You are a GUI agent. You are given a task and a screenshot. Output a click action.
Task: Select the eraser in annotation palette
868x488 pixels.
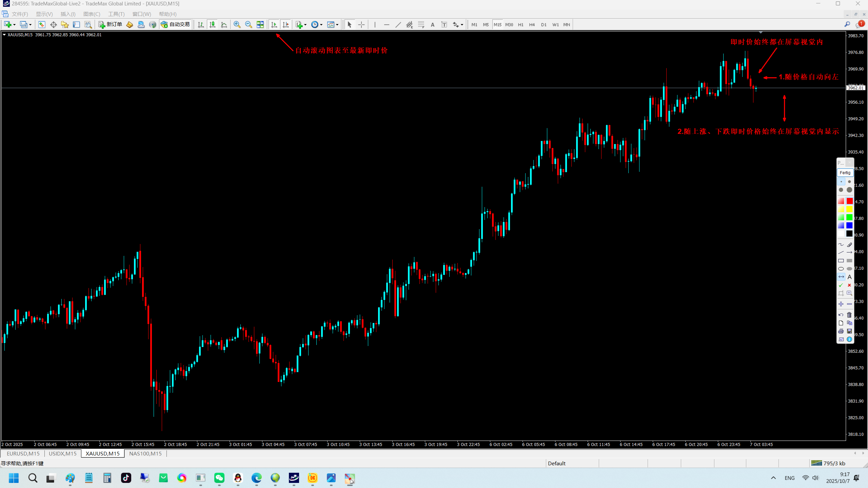tap(849, 244)
